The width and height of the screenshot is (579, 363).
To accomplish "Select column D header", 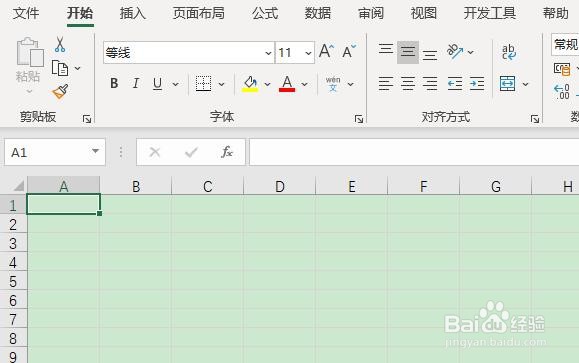I will tap(280, 186).
